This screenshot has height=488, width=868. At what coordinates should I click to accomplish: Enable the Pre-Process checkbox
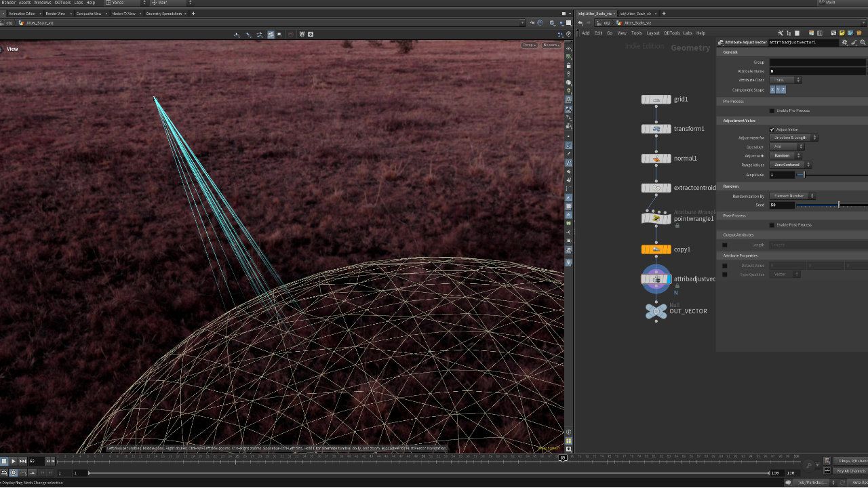click(772, 110)
